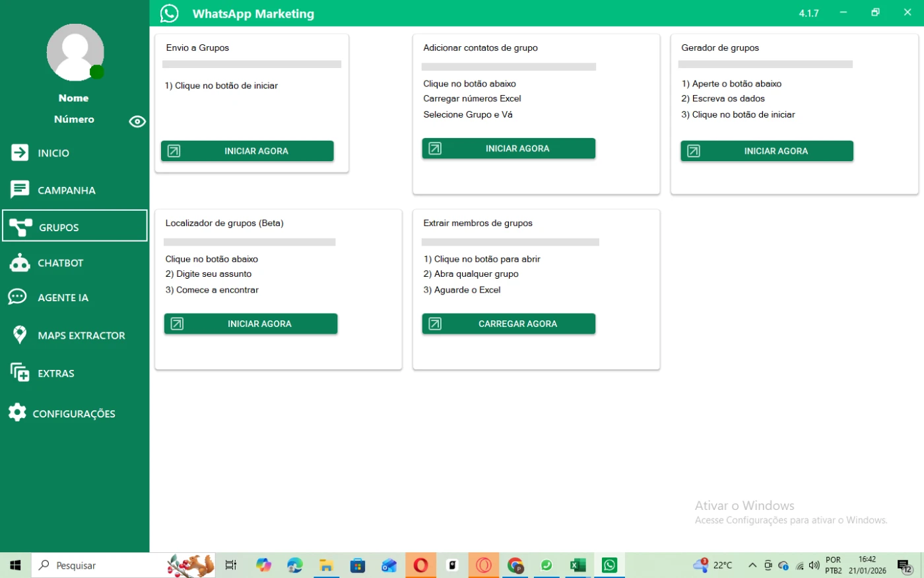Select the GRUPOS menu item
Viewport: 924px width, 578px height.
[75, 227]
